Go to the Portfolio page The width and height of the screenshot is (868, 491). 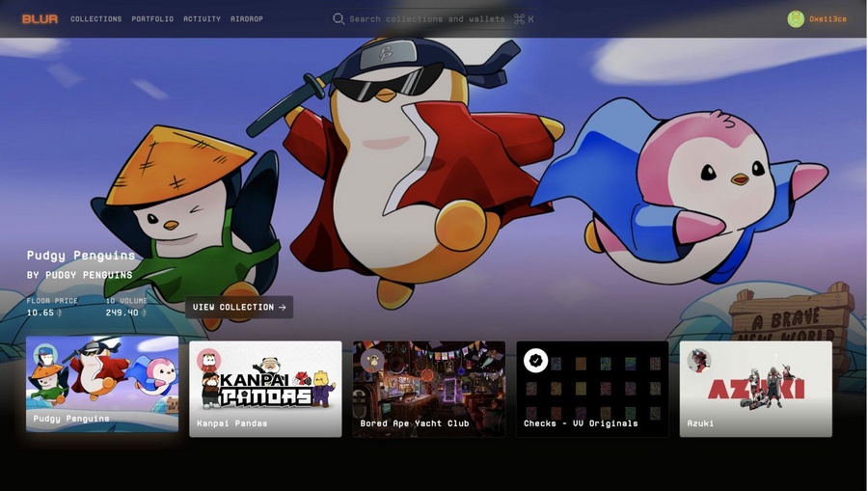[152, 19]
